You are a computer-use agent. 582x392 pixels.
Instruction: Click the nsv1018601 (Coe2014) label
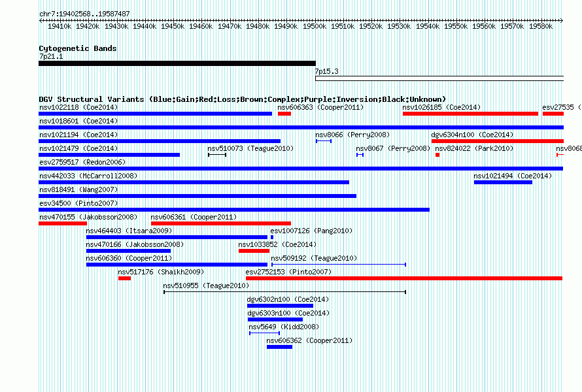(x=78, y=122)
